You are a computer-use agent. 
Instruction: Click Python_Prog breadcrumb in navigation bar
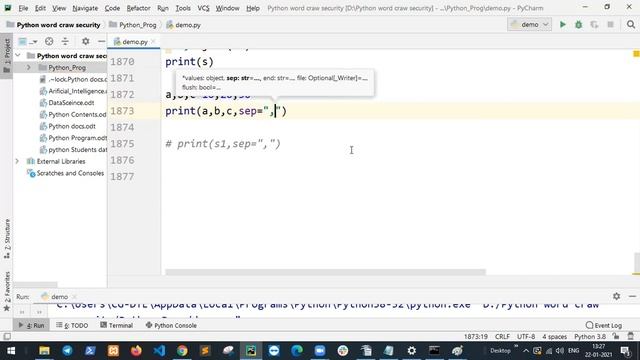[133, 25]
